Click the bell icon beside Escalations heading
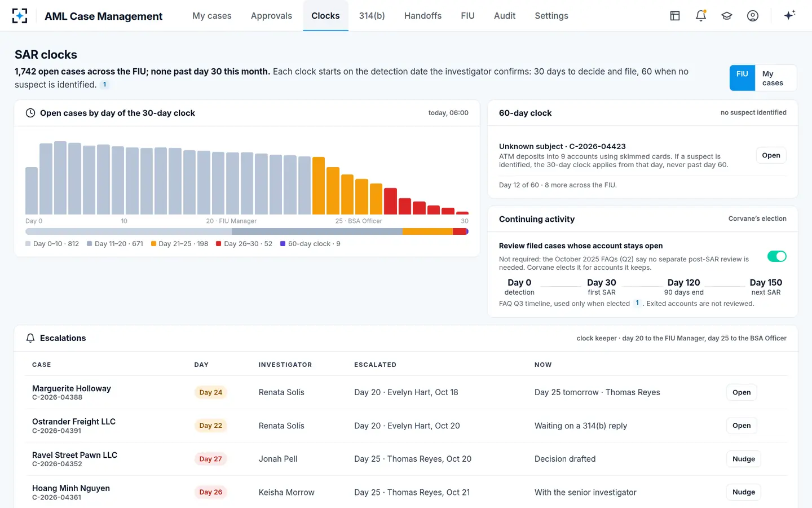 tap(30, 338)
